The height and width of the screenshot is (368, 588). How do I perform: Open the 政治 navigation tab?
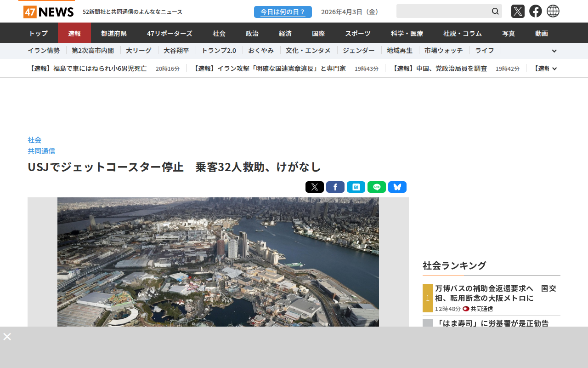[252, 33]
